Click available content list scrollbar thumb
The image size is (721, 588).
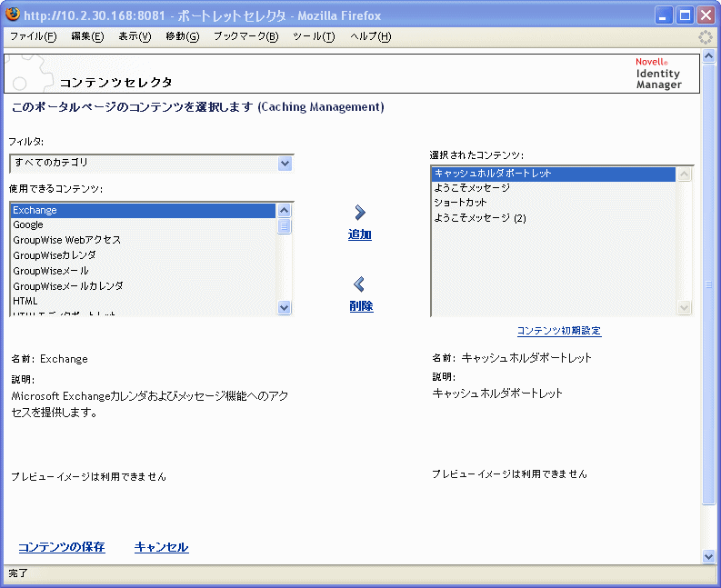(x=285, y=226)
